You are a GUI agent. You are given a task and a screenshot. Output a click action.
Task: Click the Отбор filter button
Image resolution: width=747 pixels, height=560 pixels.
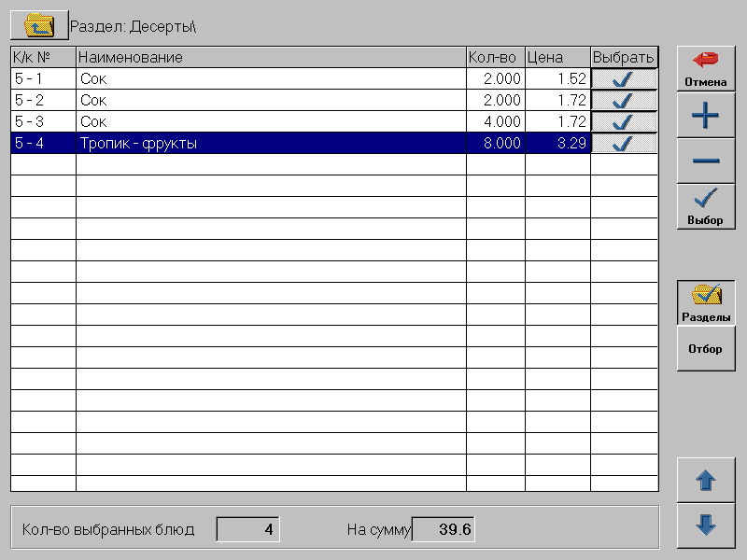[x=706, y=348]
